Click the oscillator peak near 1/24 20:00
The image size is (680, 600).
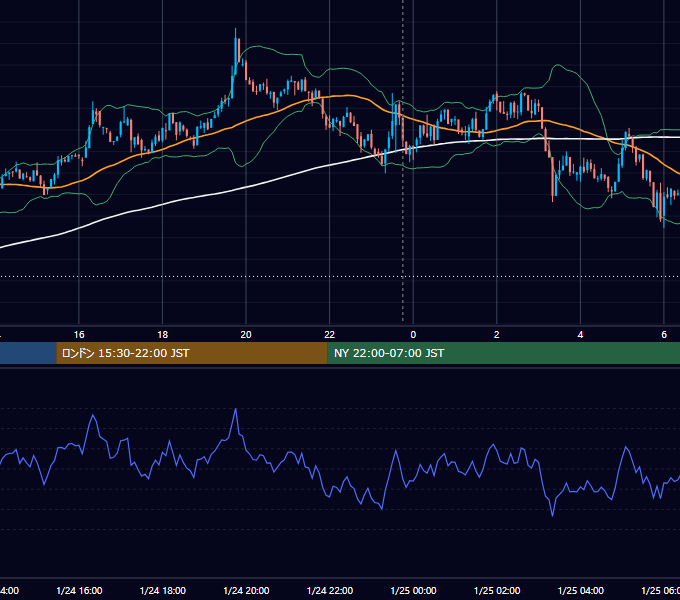point(235,409)
